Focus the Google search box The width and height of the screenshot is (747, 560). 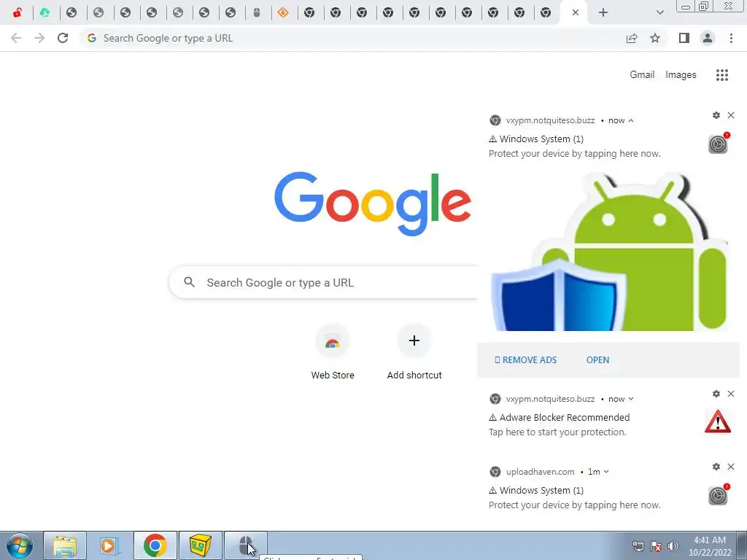pyautogui.click(x=324, y=282)
